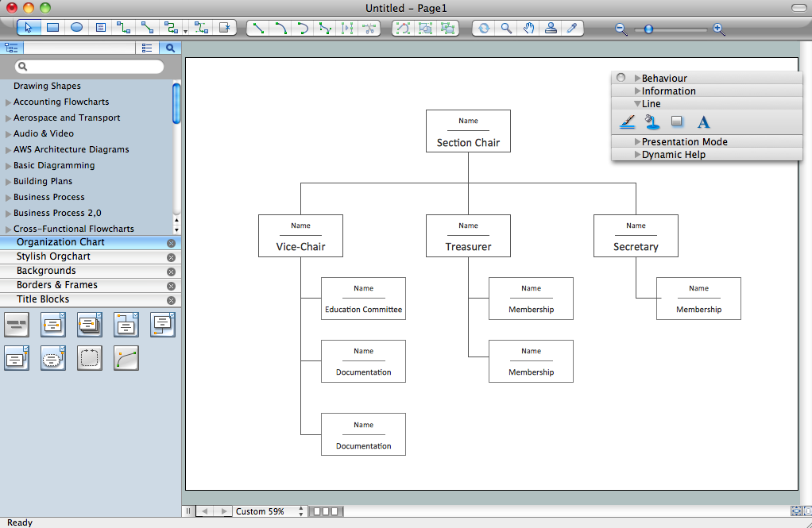Screen dimensions: 812x528
Task: Open text format 'A' settings
Action: [703, 122]
